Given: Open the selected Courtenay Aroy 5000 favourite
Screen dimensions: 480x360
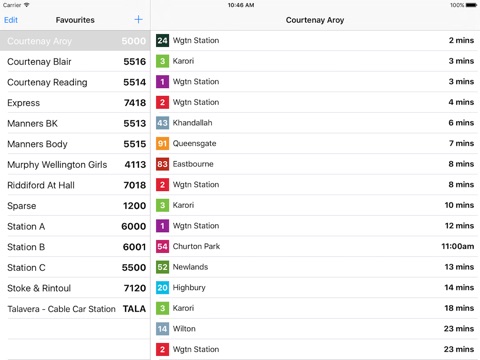Looking at the screenshot, I should [x=75, y=41].
